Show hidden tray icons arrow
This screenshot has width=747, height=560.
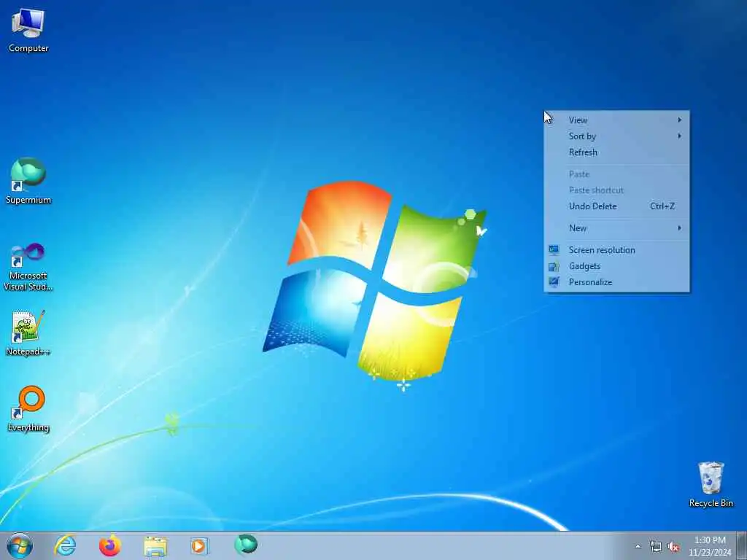[638, 547]
